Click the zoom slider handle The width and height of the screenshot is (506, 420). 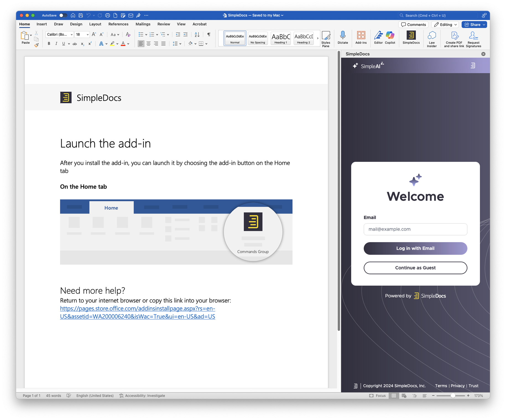point(453,396)
